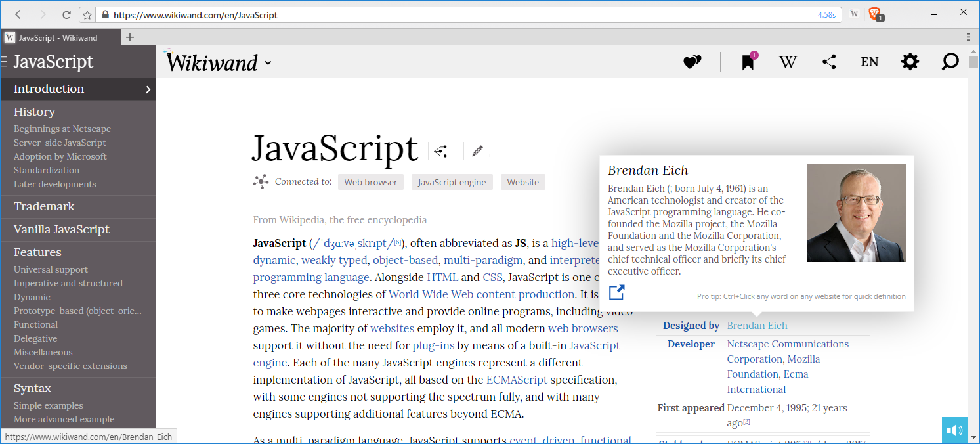Click the URL address bar

pos(459,14)
